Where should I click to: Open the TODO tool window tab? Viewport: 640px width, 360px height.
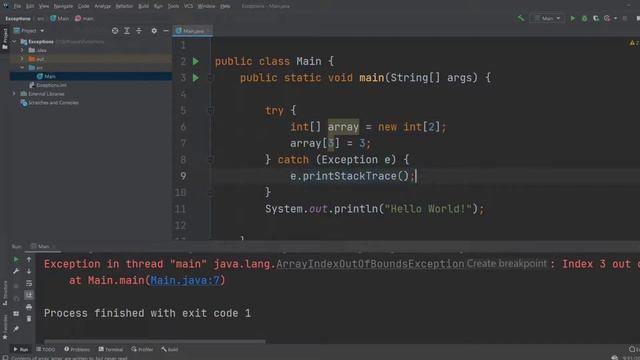pos(46,349)
